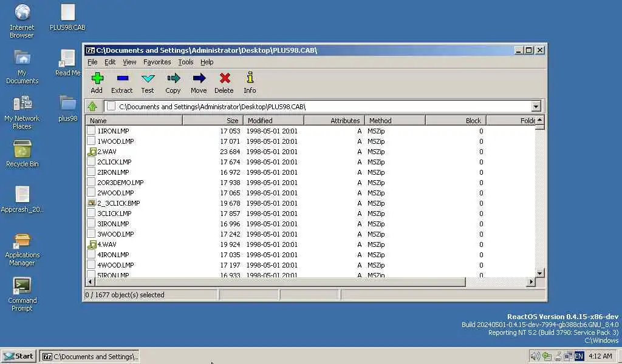Select the 1IRON.LMP file icon
The width and height of the screenshot is (622, 364).
[x=91, y=130]
